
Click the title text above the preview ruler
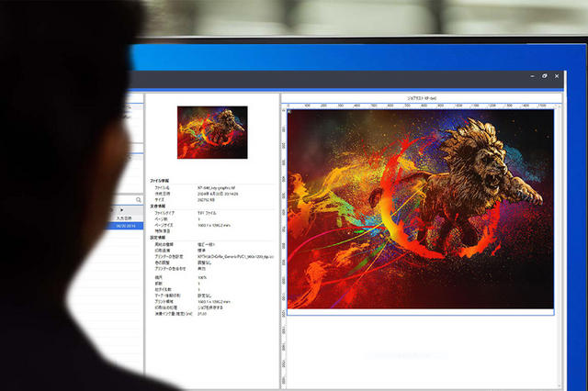422,98
